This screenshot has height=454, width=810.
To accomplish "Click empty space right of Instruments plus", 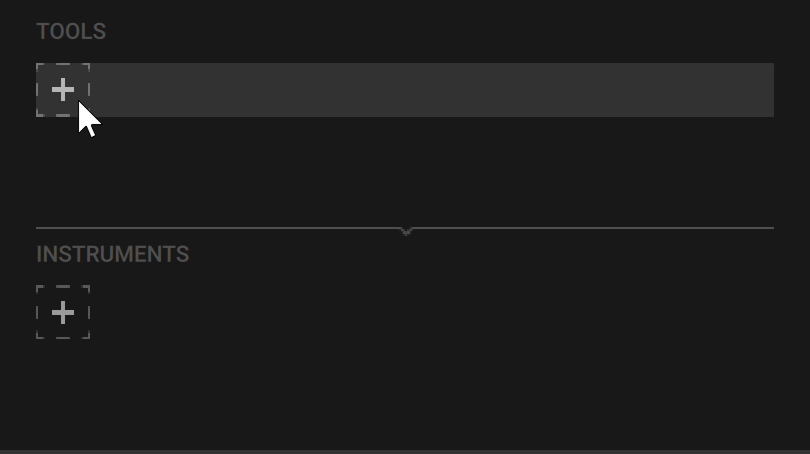I will [400, 313].
